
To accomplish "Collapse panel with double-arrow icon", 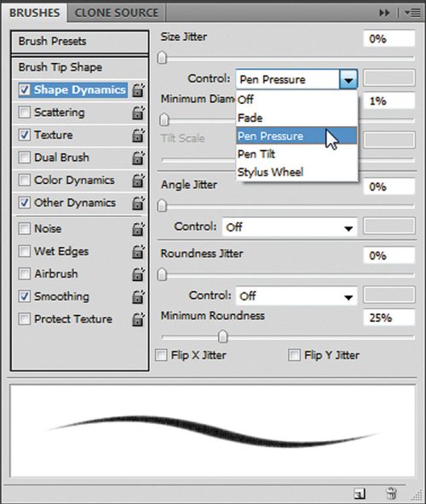I will (x=384, y=13).
